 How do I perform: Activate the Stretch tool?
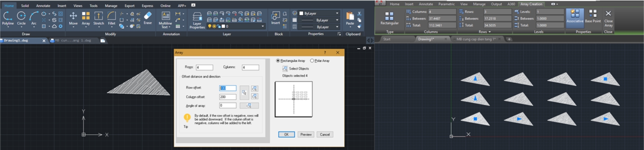pos(99,18)
